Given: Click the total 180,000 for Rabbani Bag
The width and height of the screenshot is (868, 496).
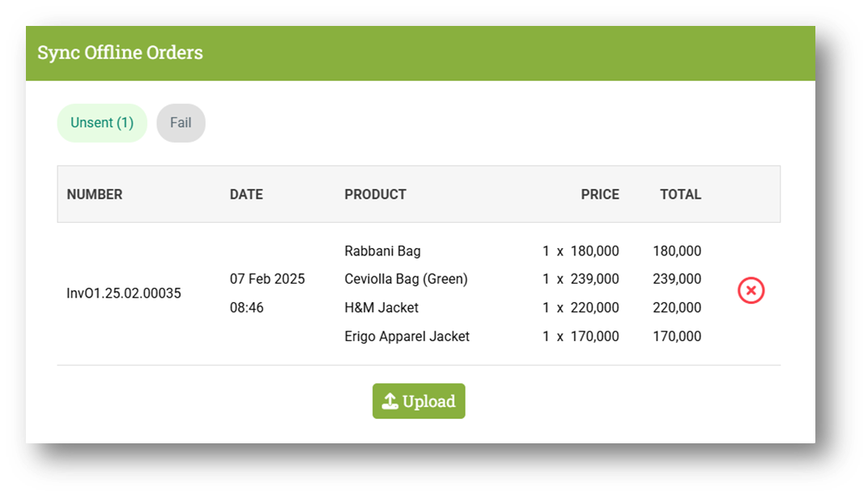Looking at the screenshot, I should (677, 251).
